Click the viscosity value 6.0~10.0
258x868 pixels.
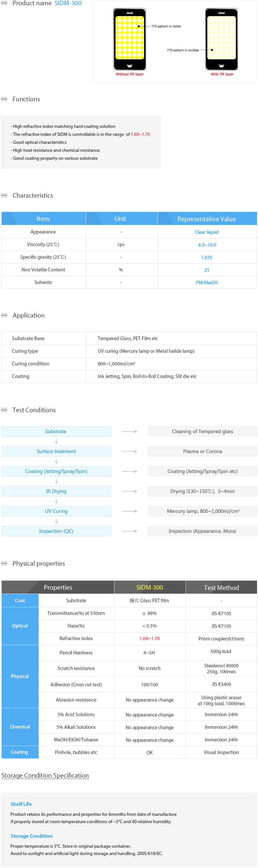pos(207,244)
